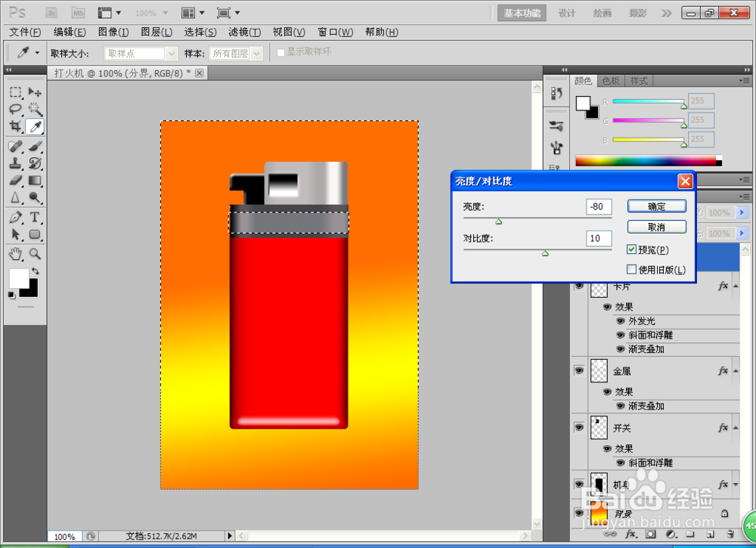
Task: Select the Eyedropper tool in toolbox
Action: (35, 126)
